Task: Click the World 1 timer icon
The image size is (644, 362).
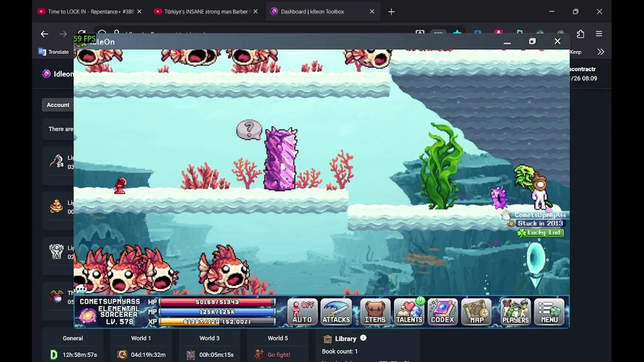Action: (x=122, y=354)
